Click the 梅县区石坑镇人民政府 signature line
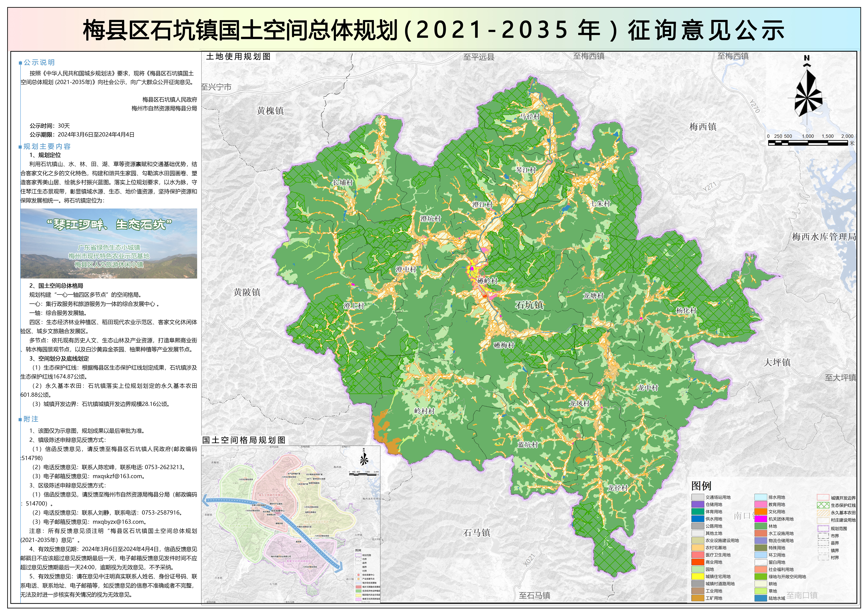The image size is (868, 613). point(170,100)
